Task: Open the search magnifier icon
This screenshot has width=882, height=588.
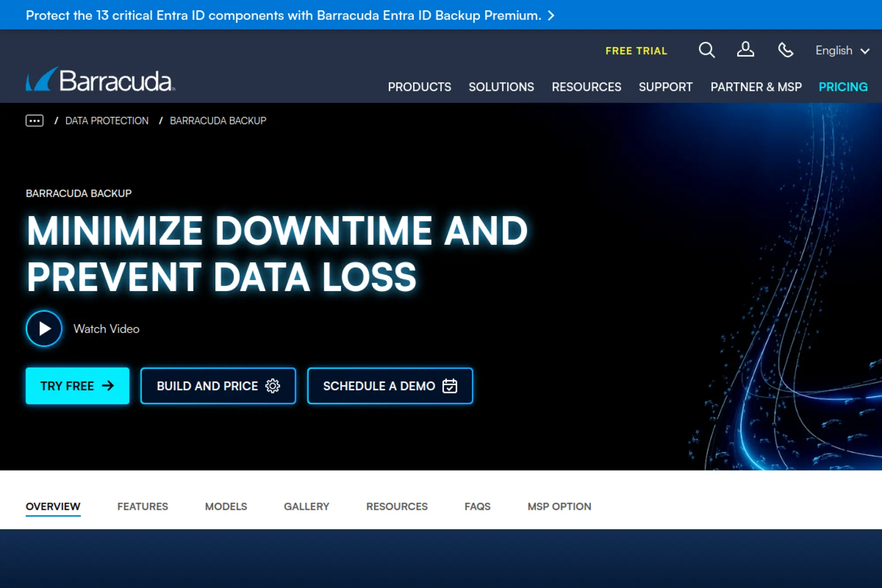Action: pos(706,50)
